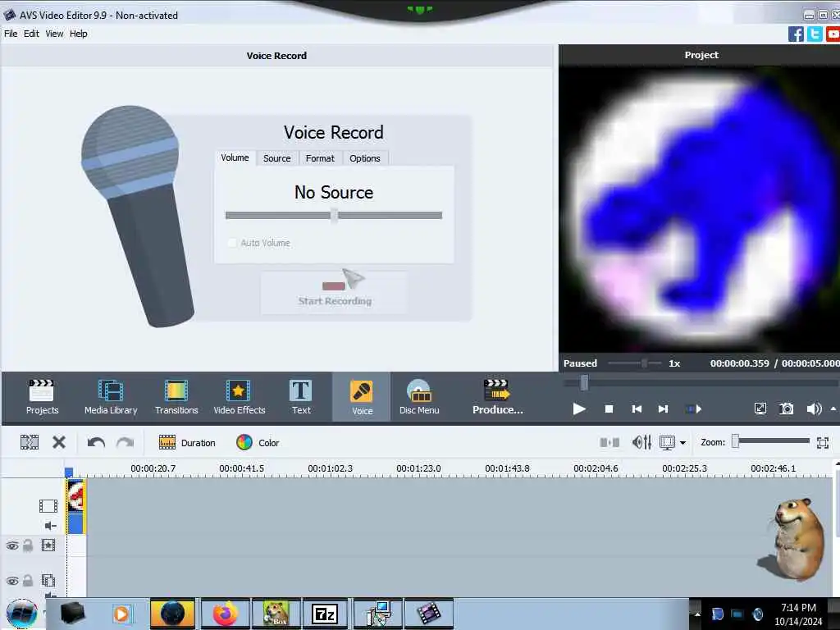
Task: Redo the last undone action
Action: click(x=125, y=442)
